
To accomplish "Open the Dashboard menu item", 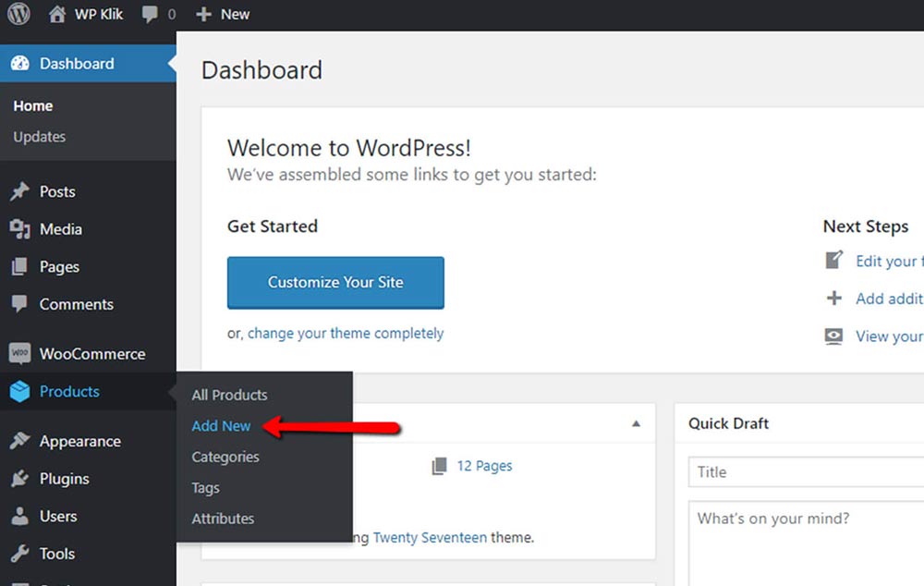I will click(88, 63).
